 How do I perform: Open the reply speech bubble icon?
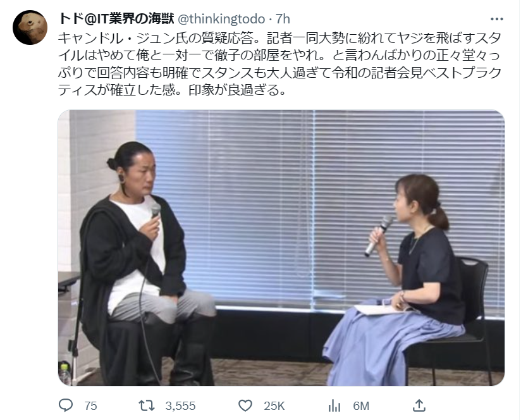click(x=66, y=405)
